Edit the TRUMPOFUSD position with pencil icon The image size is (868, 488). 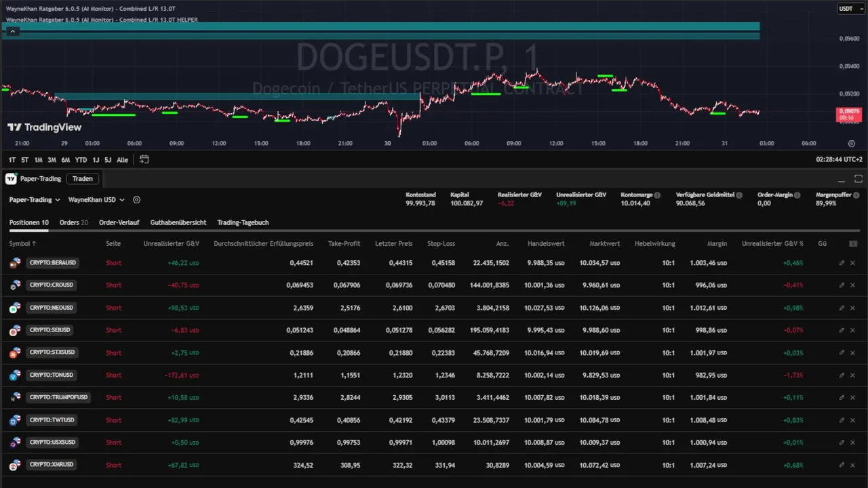(x=842, y=397)
